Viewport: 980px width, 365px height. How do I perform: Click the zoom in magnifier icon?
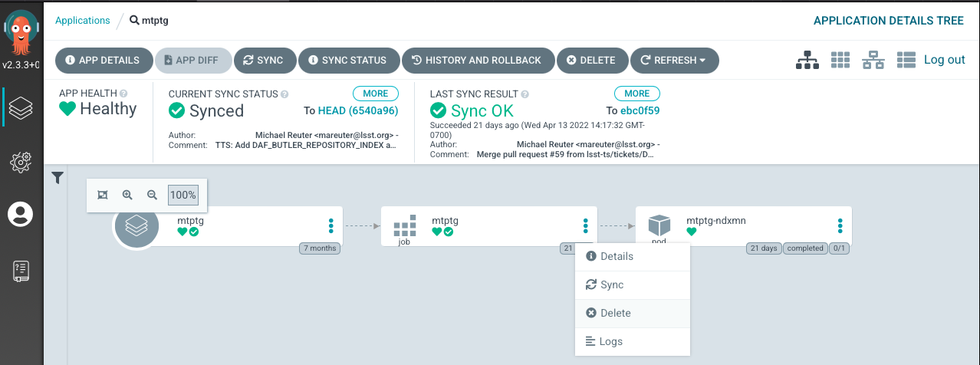click(128, 195)
